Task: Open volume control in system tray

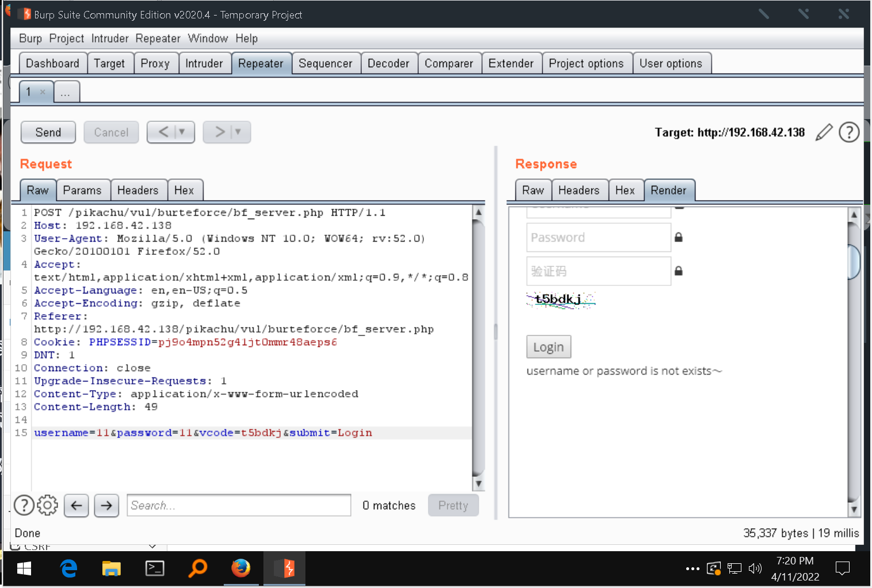Action: pyautogui.click(x=755, y=568)
